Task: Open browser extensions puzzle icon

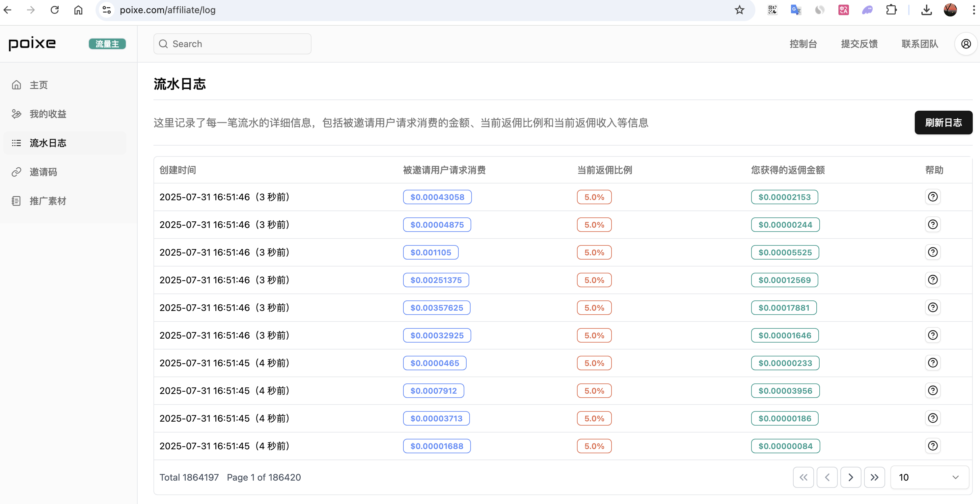Action: pos(891,10)
